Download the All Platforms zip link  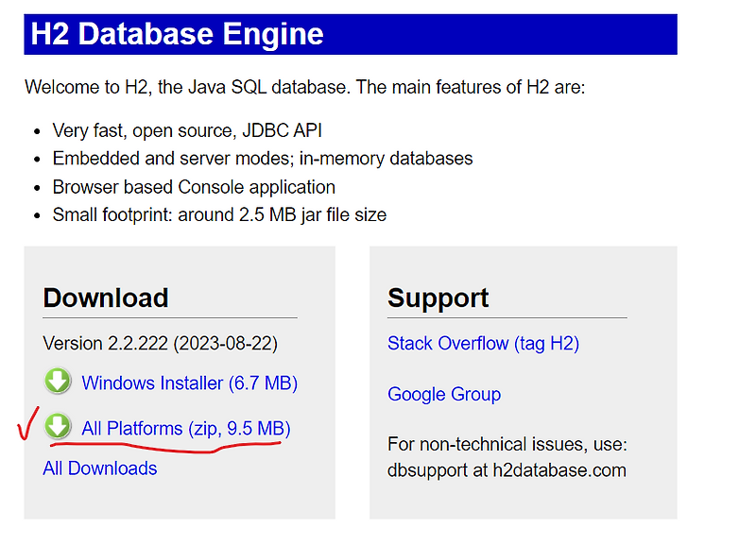point(186,428)
